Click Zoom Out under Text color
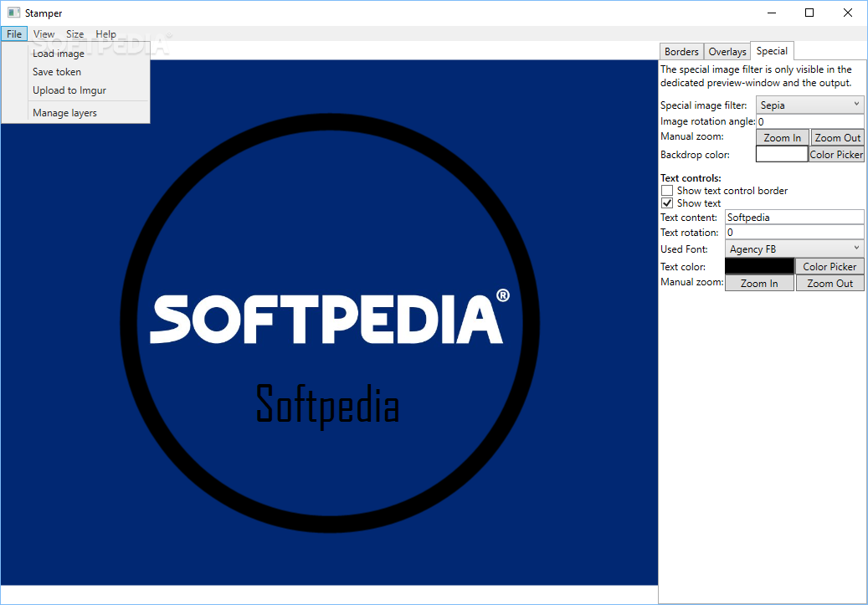This screenshot has width=868, height=605. click(x=829, y=283)
